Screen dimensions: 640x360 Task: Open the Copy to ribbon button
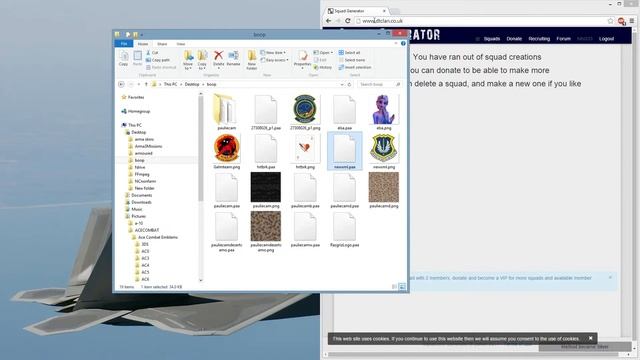[202, 60]
